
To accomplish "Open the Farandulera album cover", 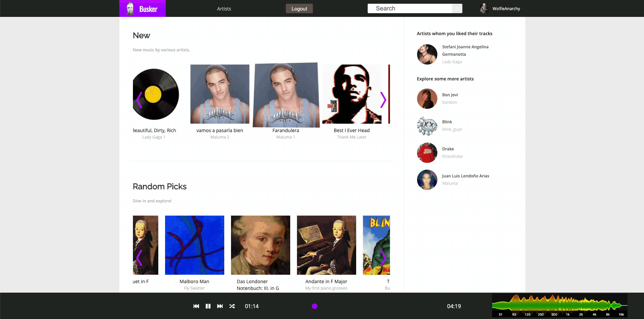I will [286, 95].
